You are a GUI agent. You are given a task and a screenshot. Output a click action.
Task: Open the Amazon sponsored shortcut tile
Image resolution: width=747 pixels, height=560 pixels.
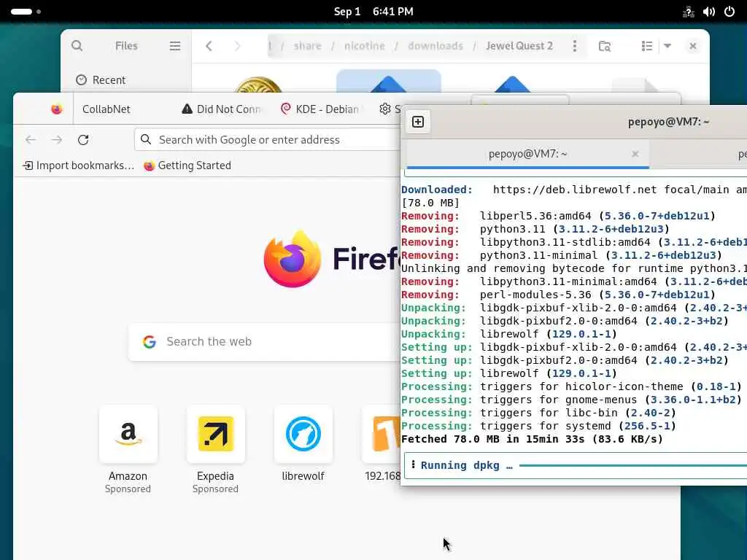click(128, 434)
